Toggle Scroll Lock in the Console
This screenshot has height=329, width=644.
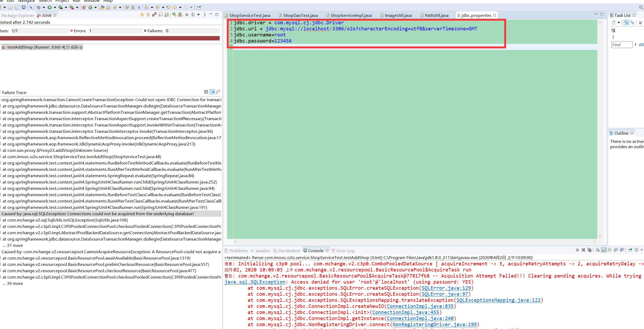point(604,250)
